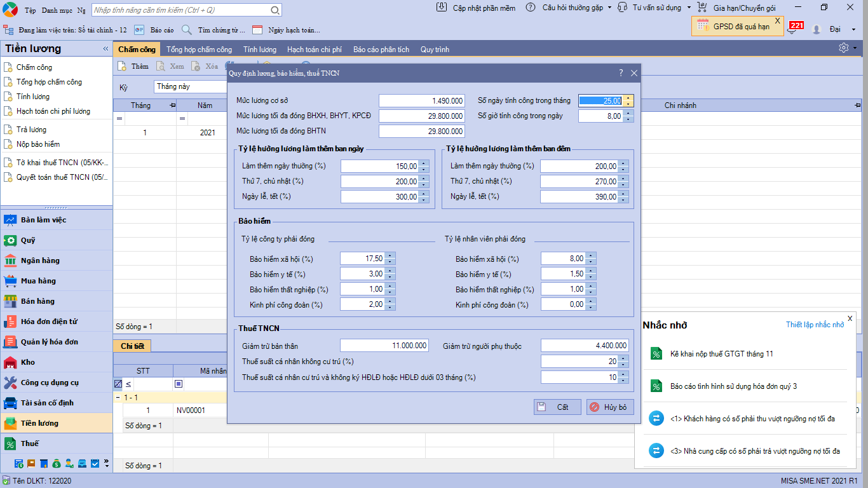Close the GPSD đã quá hạn banner
Screen dimensions: 868x488
point(777,21)
